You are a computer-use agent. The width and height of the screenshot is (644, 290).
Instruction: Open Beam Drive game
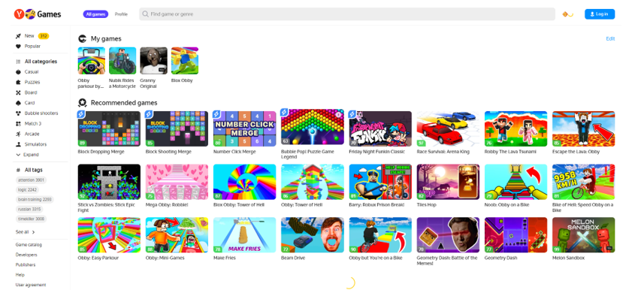point(313,235)
